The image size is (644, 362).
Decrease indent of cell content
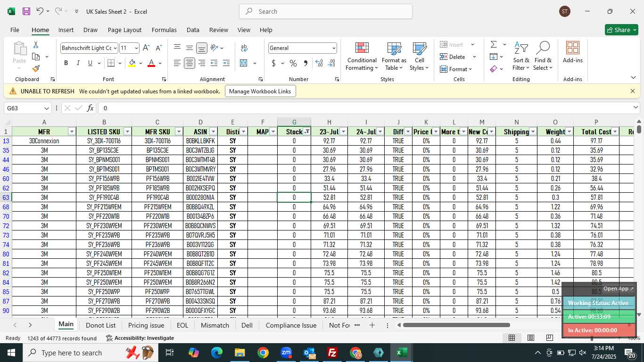click(x=214, y=63)
